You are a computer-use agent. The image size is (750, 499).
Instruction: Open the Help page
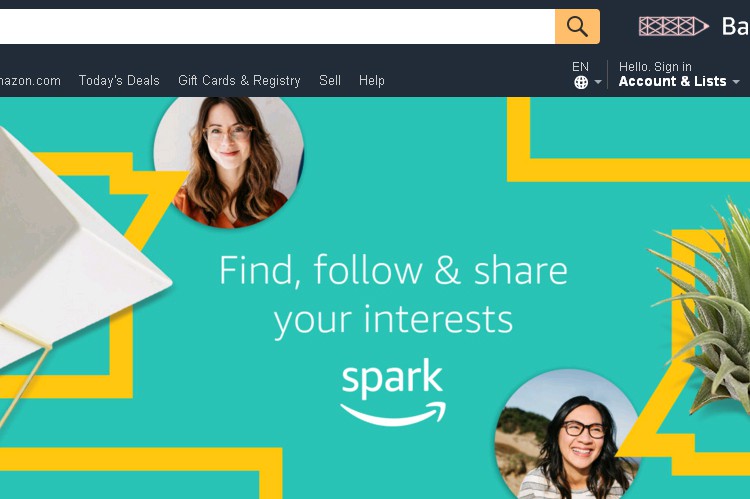[x=372, y=80]
